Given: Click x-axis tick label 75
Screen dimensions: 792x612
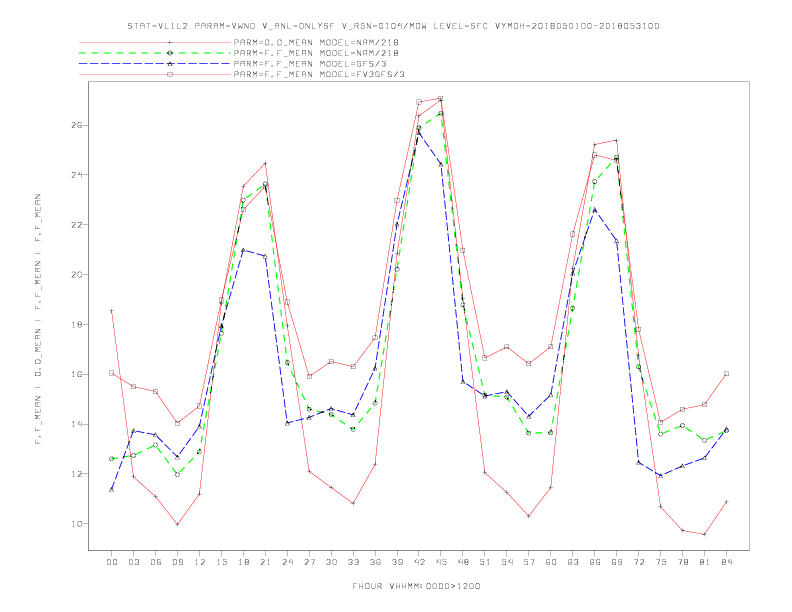Looking at the screenshot, I should (x=661, y=562).
